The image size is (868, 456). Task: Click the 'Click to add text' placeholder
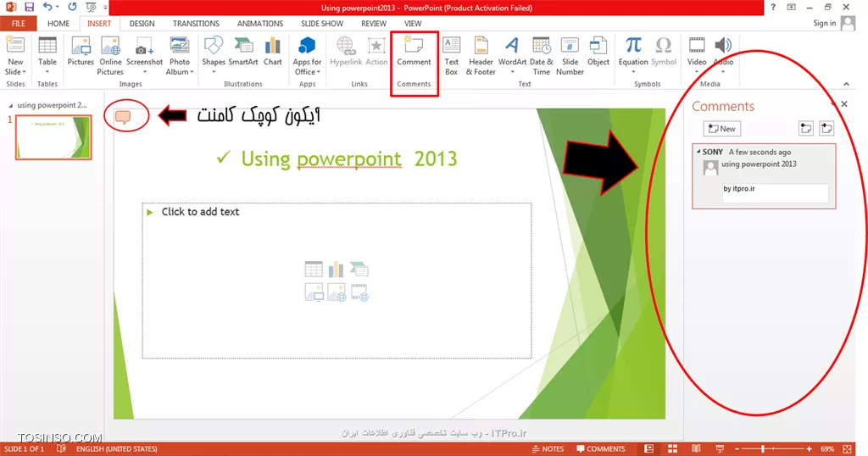[200, 212]
